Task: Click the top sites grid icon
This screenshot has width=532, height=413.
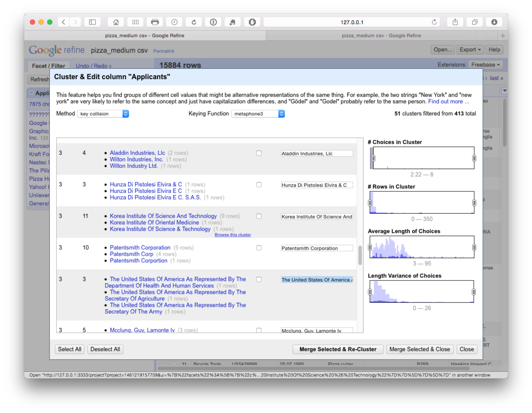Action: click(x=135, y=22)
